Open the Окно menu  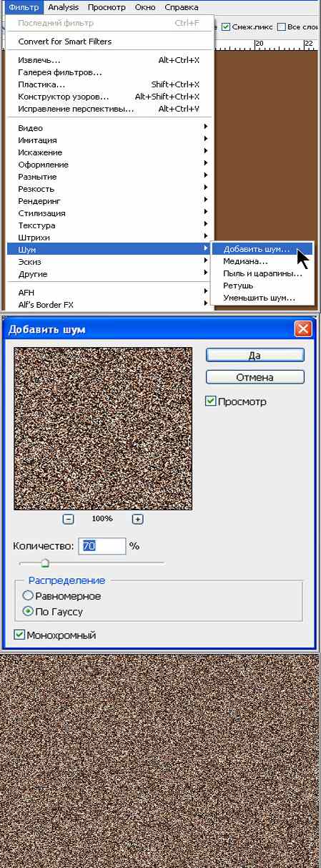(144, 7)
